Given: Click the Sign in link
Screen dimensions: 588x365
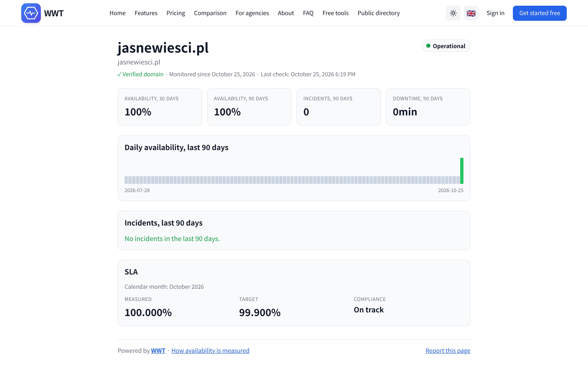Looking at the screenshot, I should (496, 13).
